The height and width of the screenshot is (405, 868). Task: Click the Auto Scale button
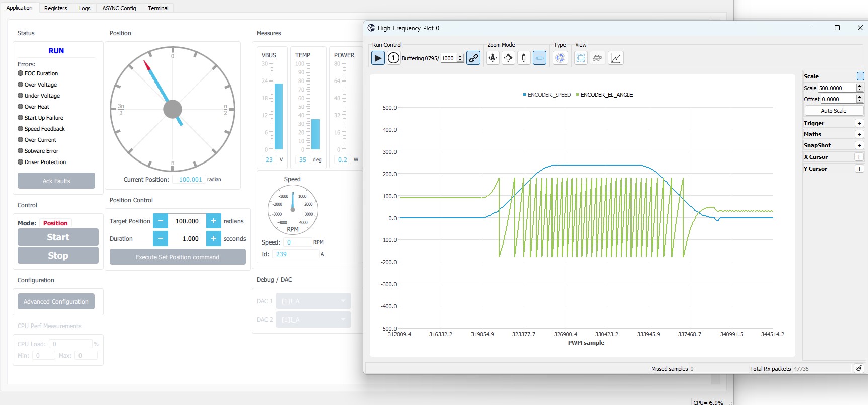pyautogui.click(x=833, y=111)
